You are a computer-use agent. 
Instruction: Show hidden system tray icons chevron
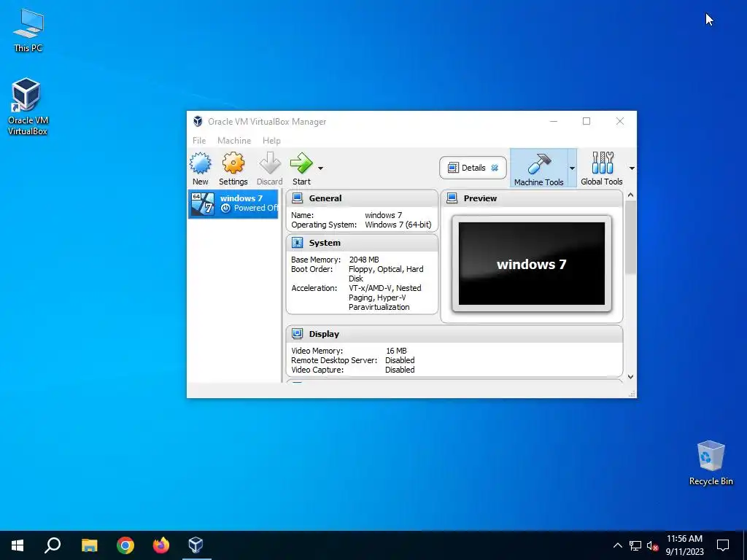(x=617, y=545)
